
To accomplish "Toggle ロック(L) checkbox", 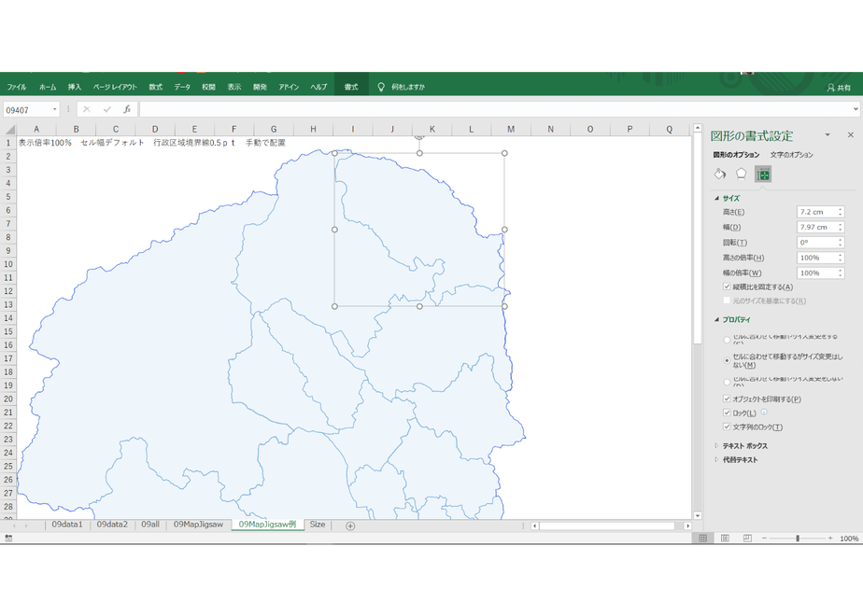I will (727, 413).
